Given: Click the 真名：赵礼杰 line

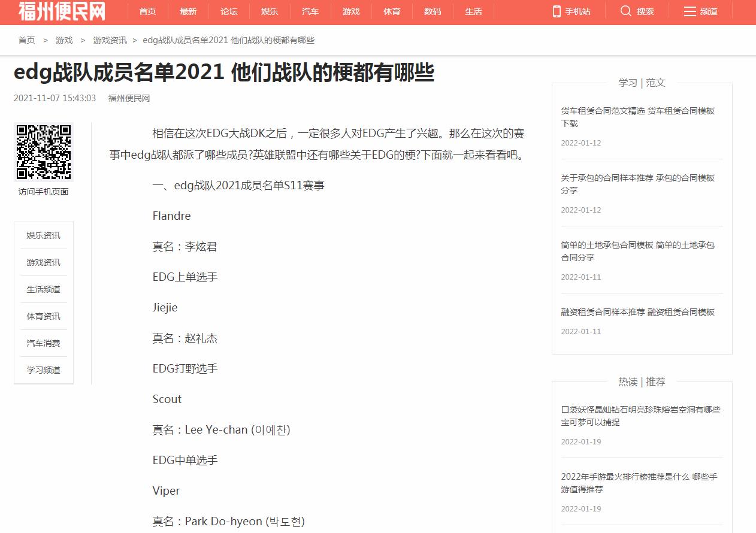Looking at the screenshot, I should point(185,338).
